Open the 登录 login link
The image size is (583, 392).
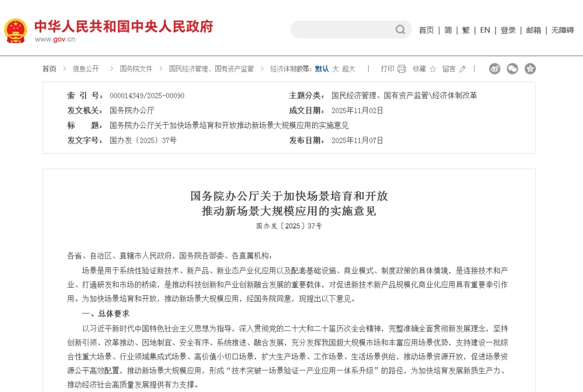pyautogui.click(x=507, y=30)
